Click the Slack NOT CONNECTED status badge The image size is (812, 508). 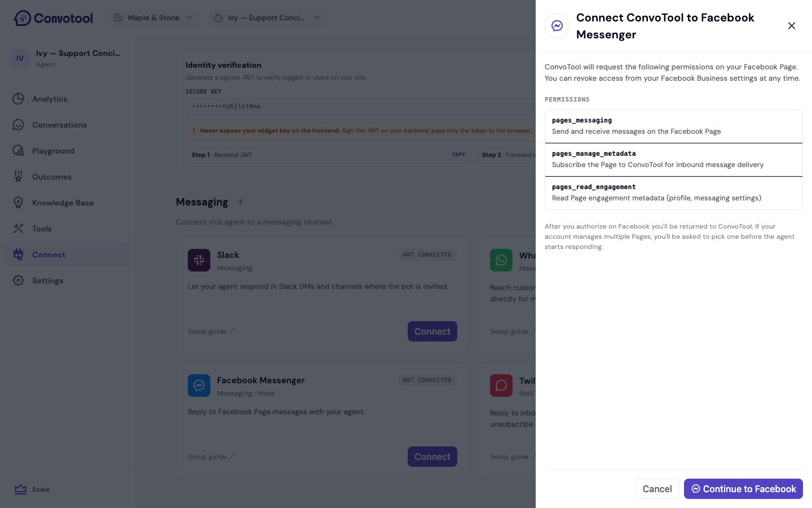pos(427,255)
